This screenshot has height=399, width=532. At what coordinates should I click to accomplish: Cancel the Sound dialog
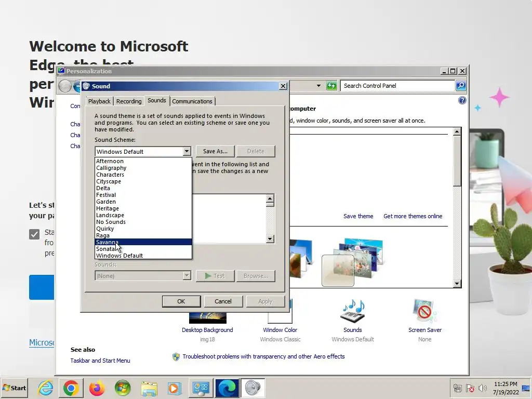223,301
